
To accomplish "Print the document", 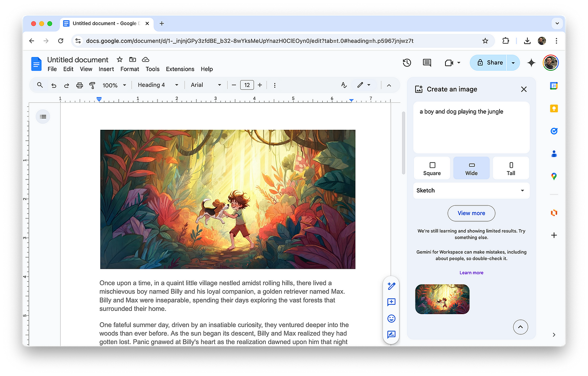I will pos(80,85).
